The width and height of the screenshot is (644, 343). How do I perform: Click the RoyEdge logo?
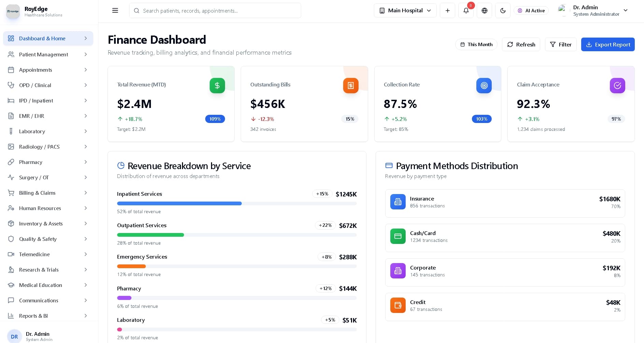[13, 11]
